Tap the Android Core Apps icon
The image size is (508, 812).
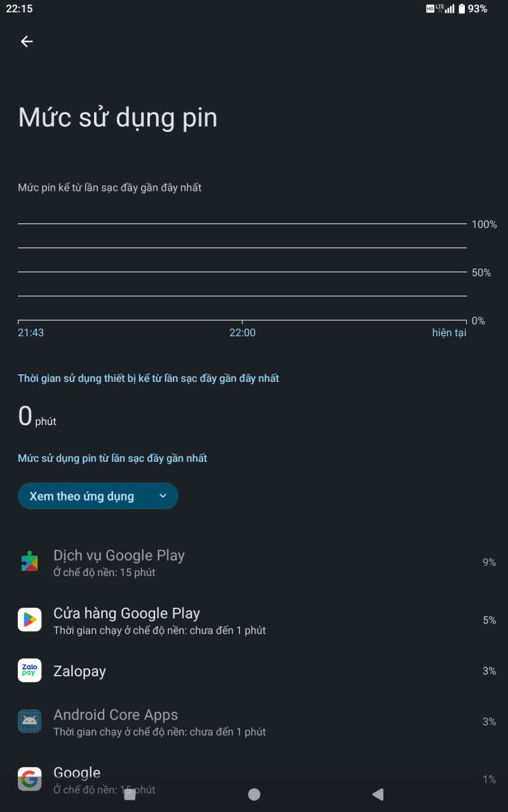tap(29, 721)
